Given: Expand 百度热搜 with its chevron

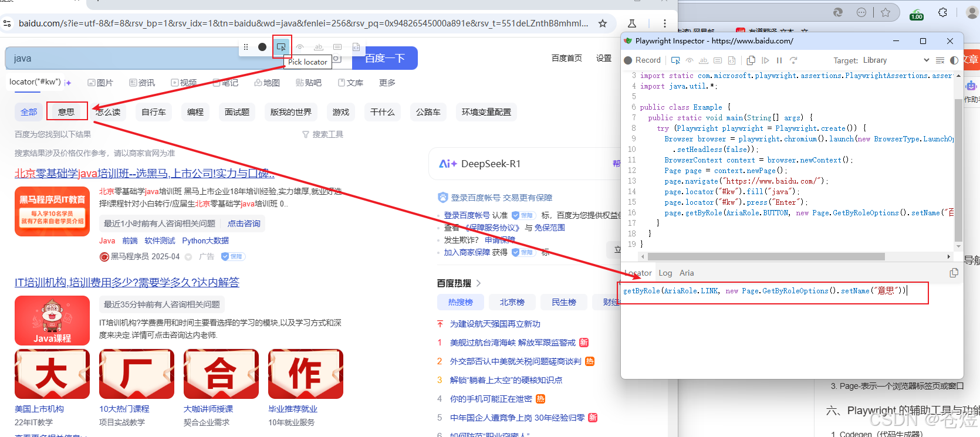Looking at the screenshot, I should pos(478,283).
